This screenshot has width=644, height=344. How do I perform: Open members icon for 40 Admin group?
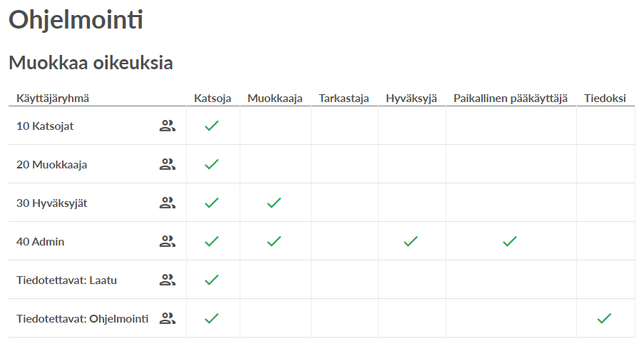pyautogui.click(x=167, y=241)
